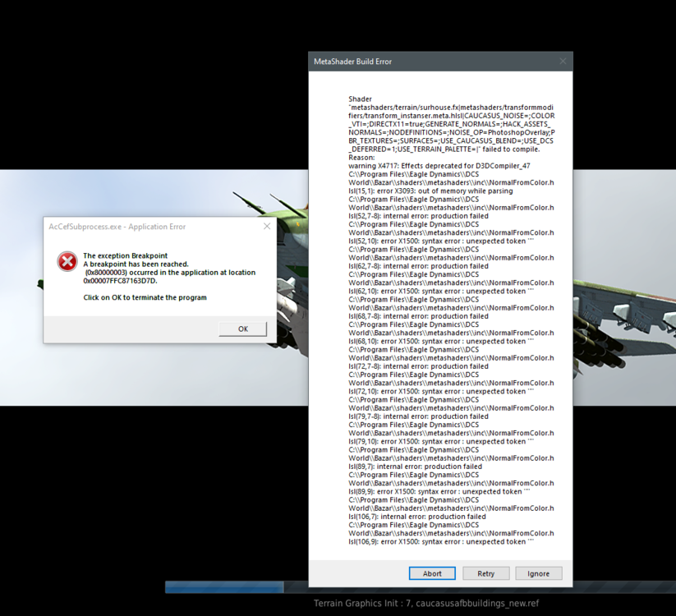The image size is (676, 616).
Task: Dismiss the AcCefSubprocess.exe error window
Action: point(242,328)
